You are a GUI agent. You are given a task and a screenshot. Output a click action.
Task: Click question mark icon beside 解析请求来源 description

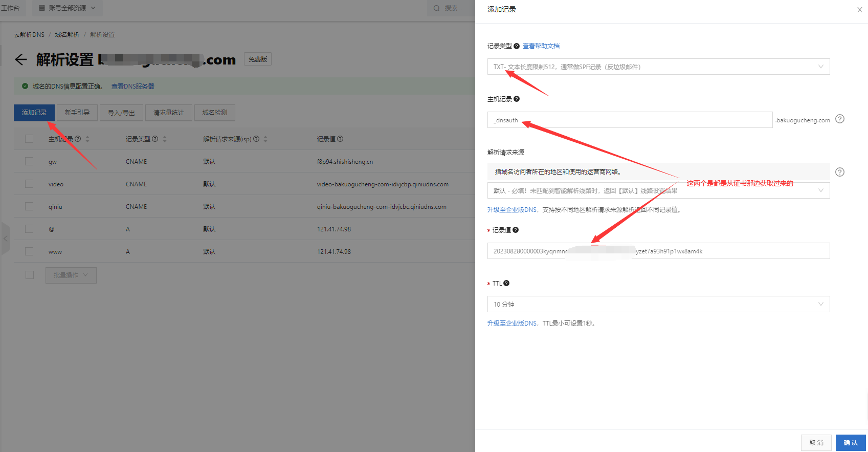pos(839,172)
